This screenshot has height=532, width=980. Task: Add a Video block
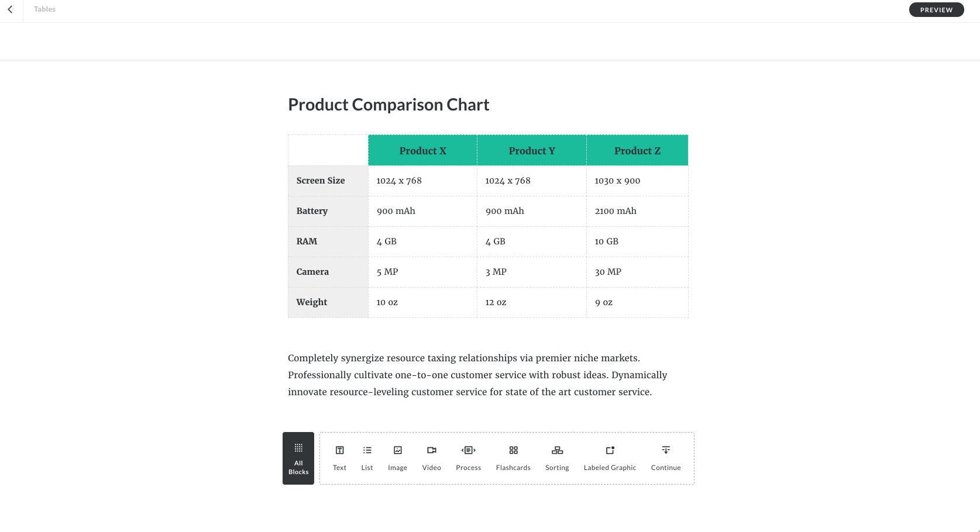pyautogui.click(x=431, y=458)
